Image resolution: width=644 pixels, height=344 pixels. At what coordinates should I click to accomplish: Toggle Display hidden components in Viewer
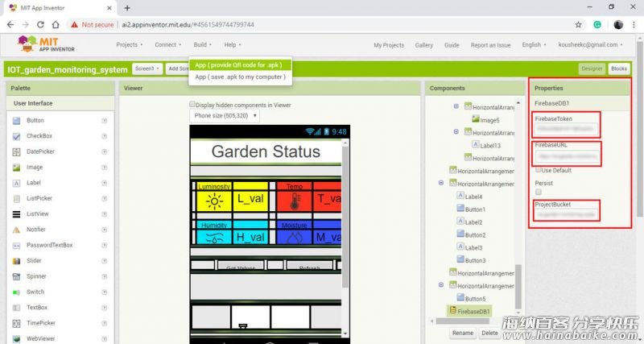point(192,105)
